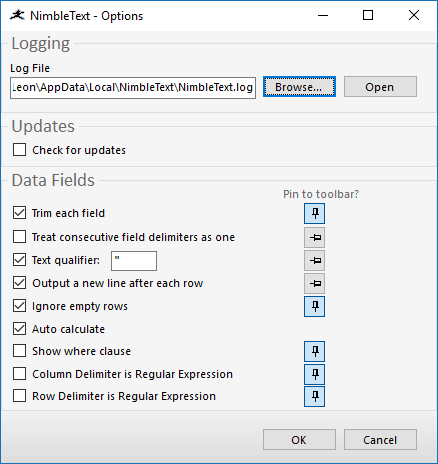Unpin Column Delimiter is Regular Expression pin
Screen dimensions: 438x464
314,374
